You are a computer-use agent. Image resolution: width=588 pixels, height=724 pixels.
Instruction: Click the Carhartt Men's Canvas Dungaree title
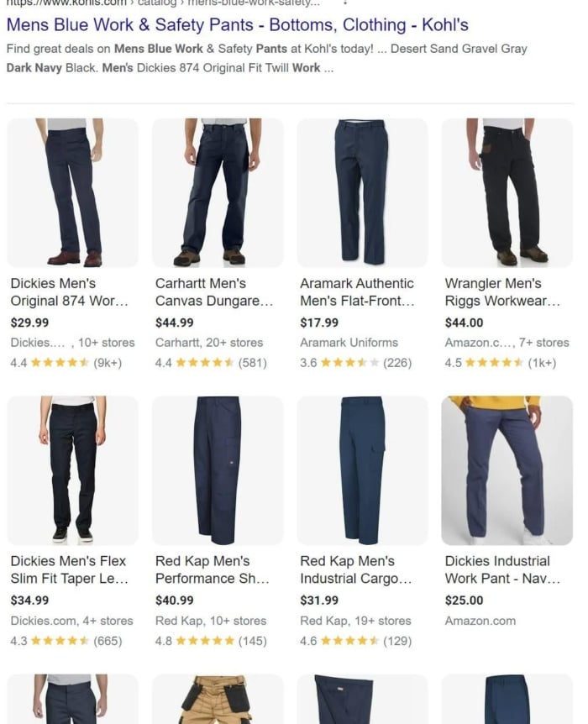(214, 291)
